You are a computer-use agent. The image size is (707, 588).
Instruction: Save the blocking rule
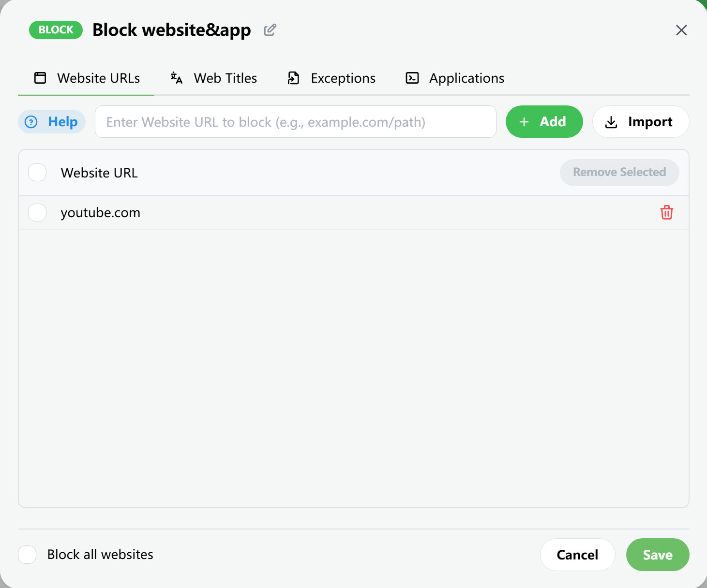coord(658,555)
